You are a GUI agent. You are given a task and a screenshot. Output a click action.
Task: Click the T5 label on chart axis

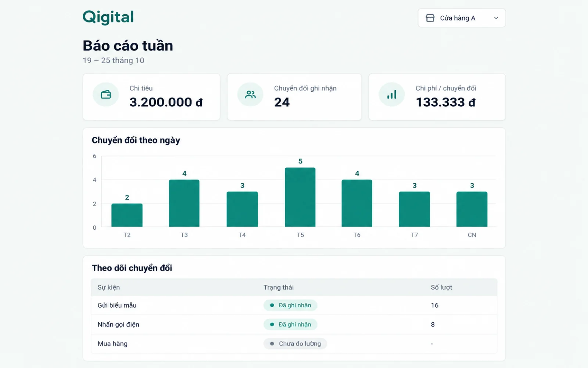coord(300,235)
